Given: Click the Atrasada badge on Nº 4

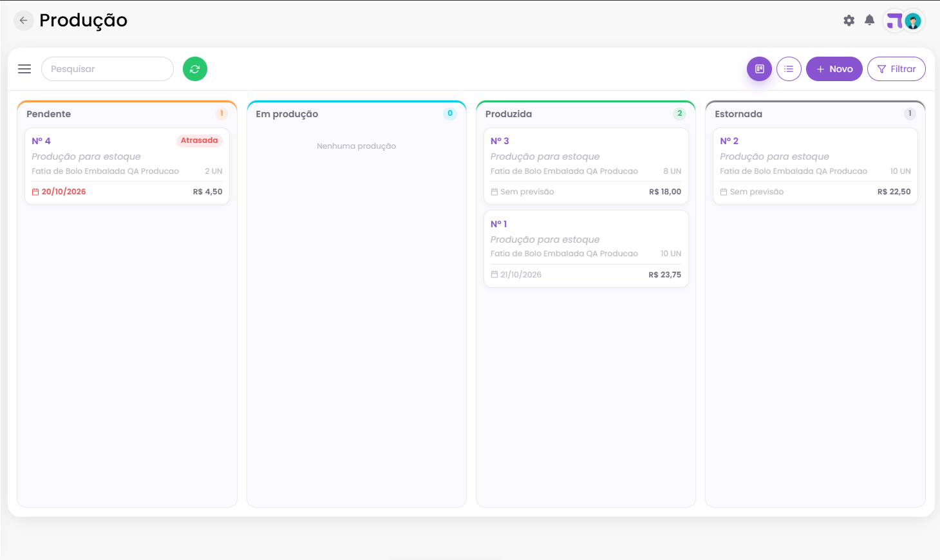Looking at the screenshot, I should [x=199, y=140].
